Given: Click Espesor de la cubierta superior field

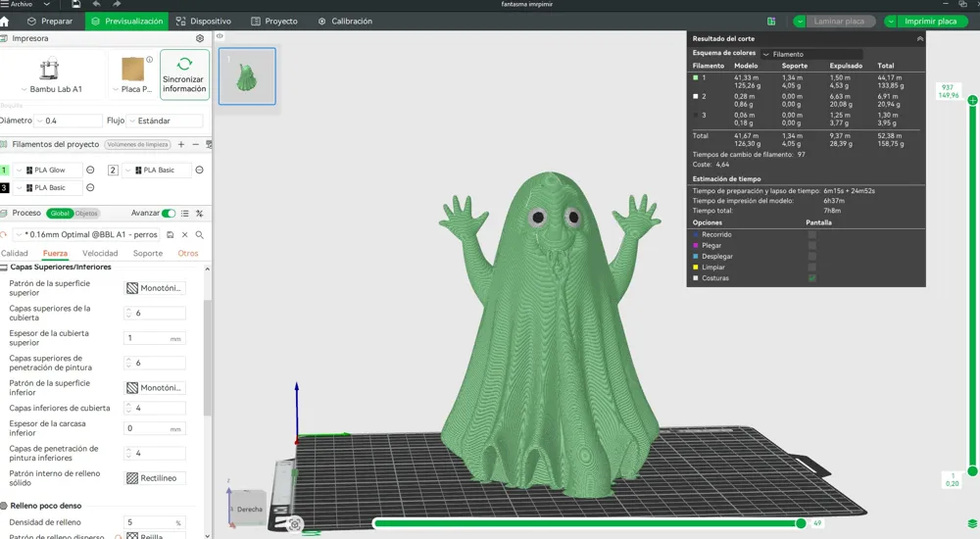Looking at the screenshot, I should click(155, 338).
